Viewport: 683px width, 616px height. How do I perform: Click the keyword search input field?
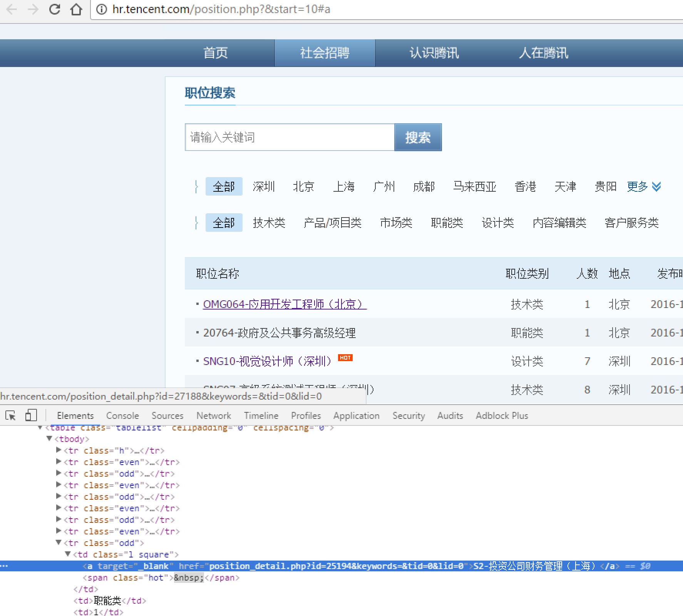(290, 137)
